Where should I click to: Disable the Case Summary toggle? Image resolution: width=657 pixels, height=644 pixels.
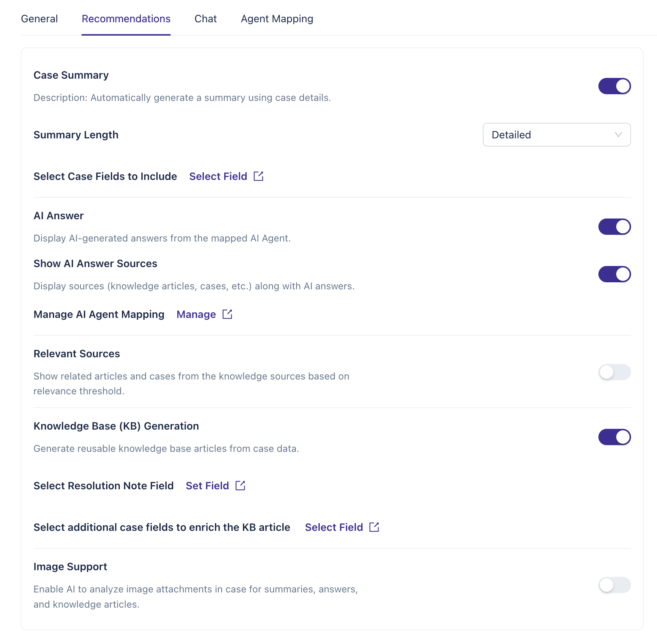coord(614,86)
